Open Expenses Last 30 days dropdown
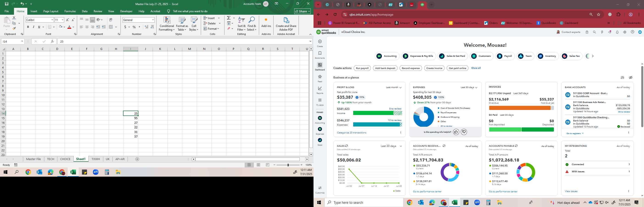644x207 pixels. [x=469, y=87]
